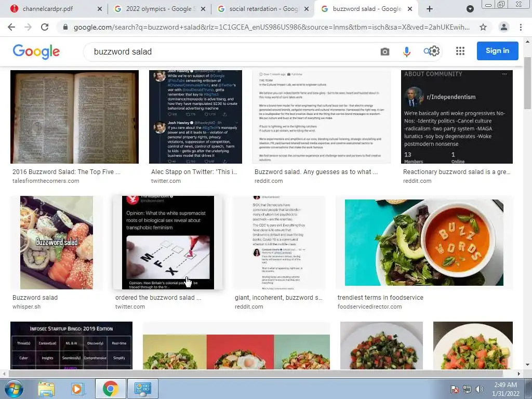Open trendiest terms in foodservice link

380,298
